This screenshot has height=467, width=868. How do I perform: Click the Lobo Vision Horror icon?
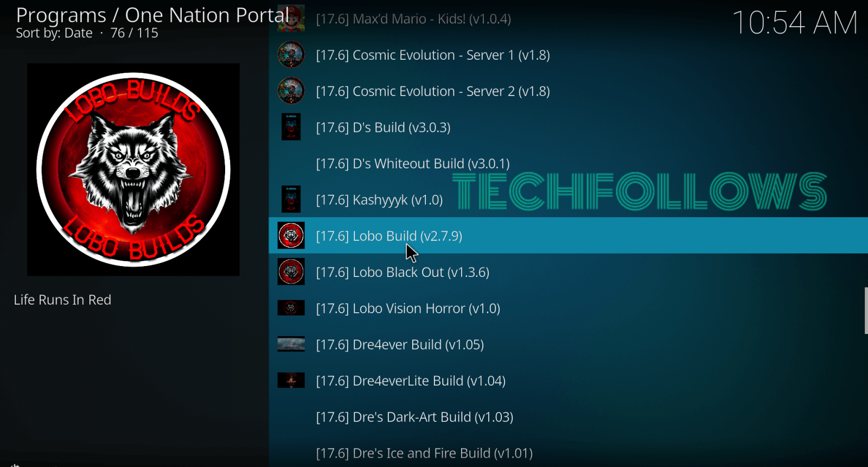point(291,308)
